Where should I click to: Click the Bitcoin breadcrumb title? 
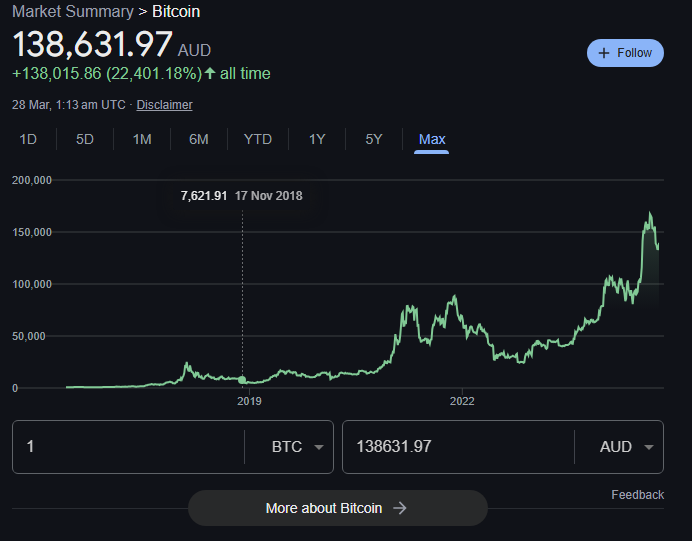coord(176,11)
